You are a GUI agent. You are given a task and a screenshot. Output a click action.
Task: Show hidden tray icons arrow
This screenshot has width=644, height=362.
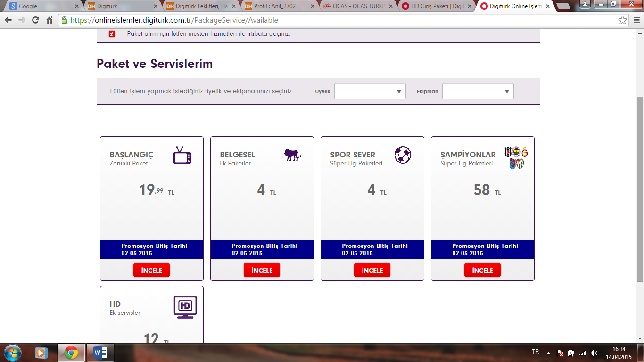point(548,353)
